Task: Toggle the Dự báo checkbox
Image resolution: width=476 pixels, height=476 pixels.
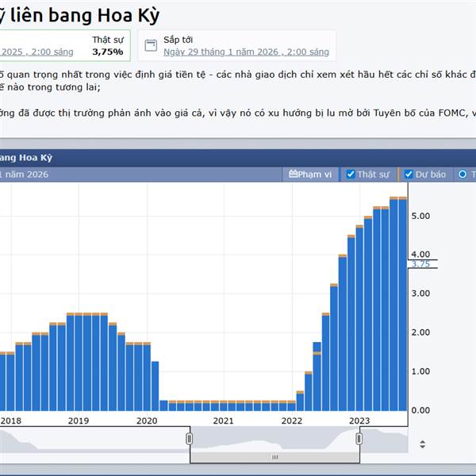Action: 409,175
